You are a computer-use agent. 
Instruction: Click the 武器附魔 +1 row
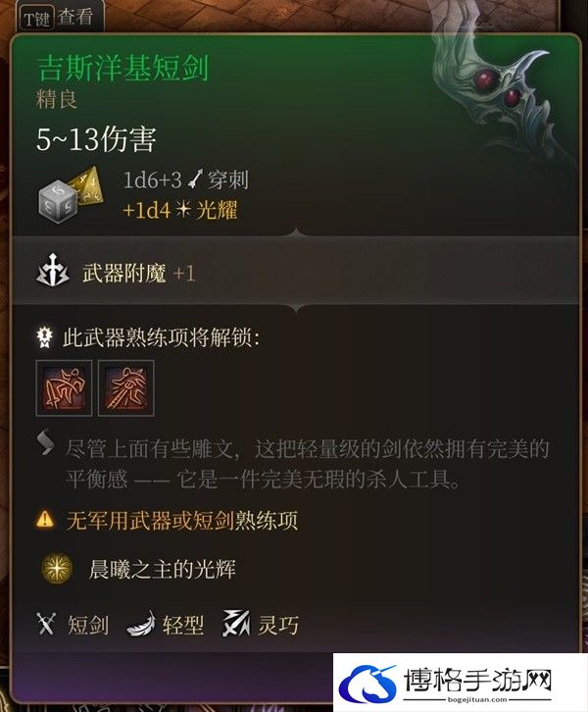point(295,271)
